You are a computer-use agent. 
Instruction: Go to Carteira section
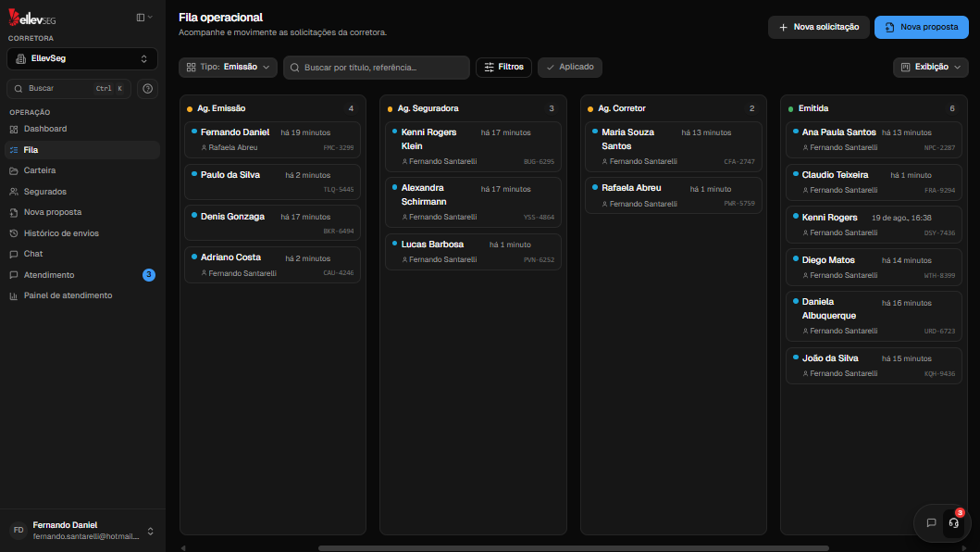81,170
